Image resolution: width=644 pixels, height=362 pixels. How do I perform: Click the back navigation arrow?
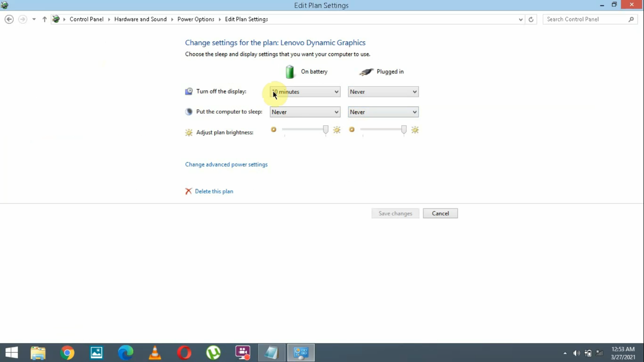(x=9, y=19)
